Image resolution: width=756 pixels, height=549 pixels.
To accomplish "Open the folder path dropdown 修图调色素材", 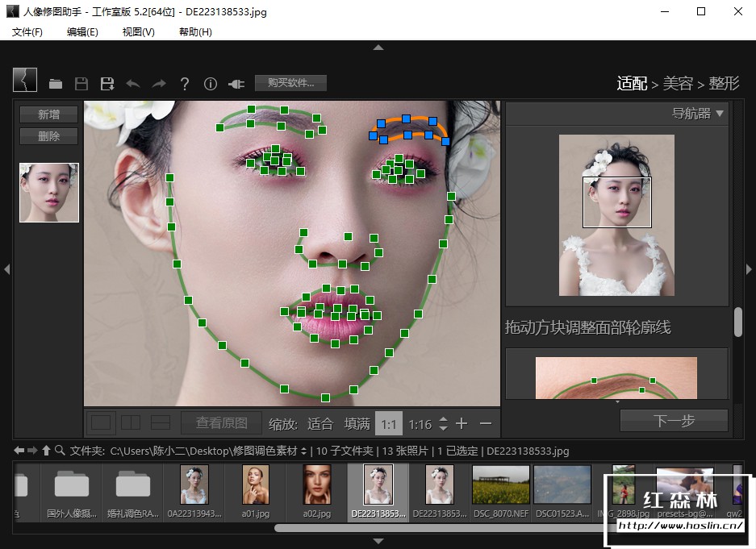I will pyautogui.click(x=303, y=451).
